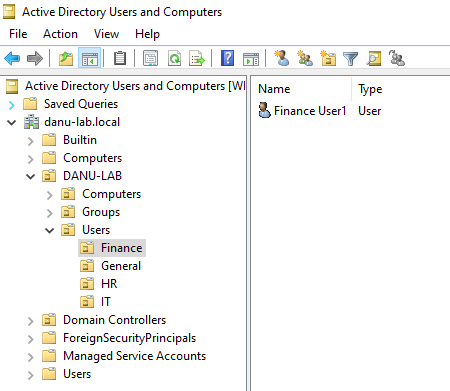Viewport: 450px width, 391px height.
Task: Click the gray Forward arrow button
Action: coord(35,59)
